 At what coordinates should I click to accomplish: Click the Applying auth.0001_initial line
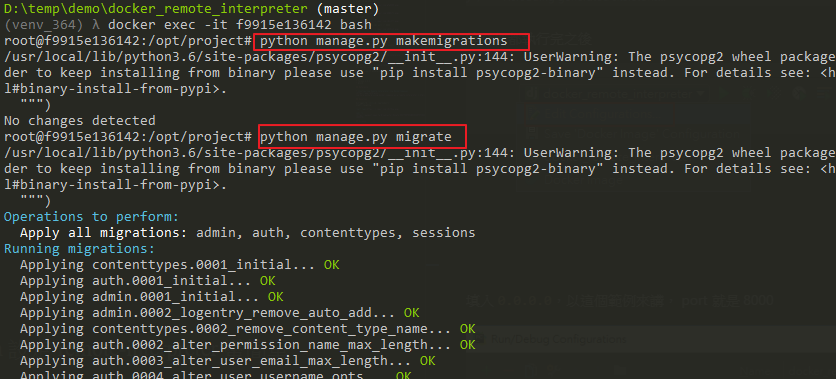(x=148, y=280)
